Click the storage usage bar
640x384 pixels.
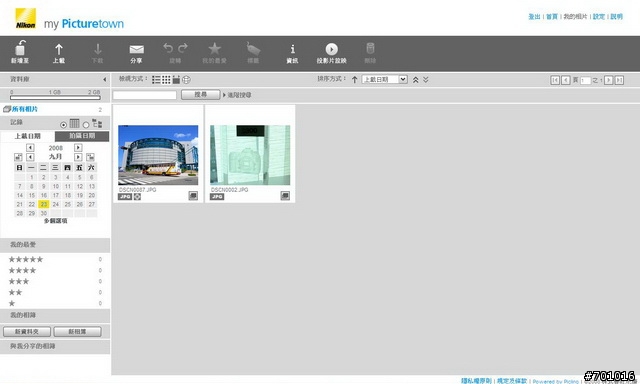(x=55, y=98)
